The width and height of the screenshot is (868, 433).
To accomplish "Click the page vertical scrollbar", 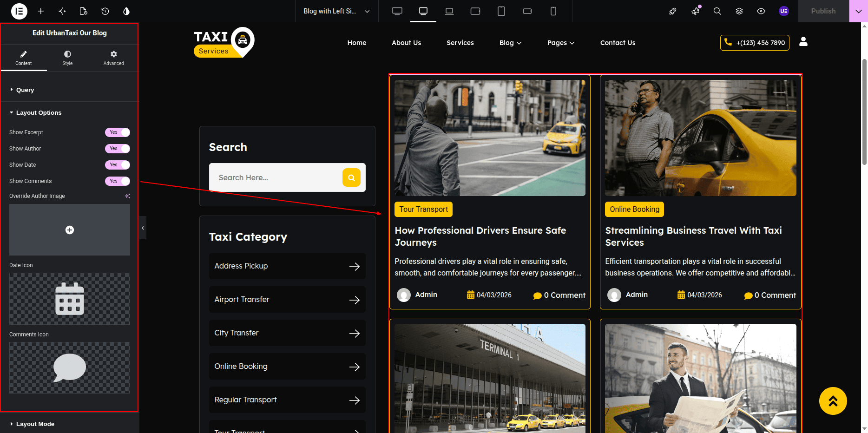I will [864, 112].
